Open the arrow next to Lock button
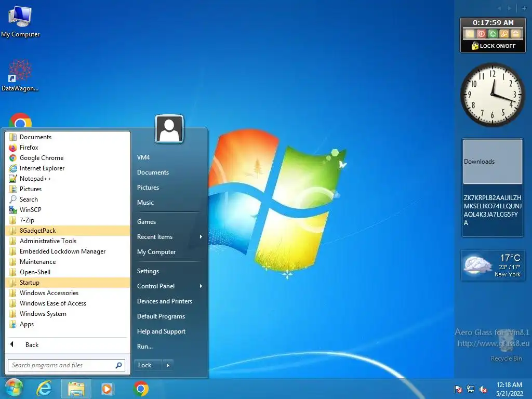The image size is (532, 399). [x=168, y=365]
